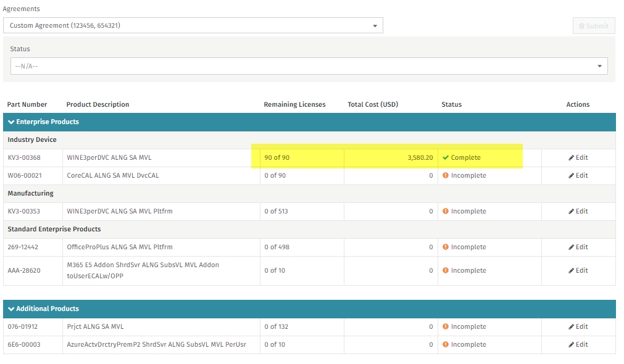The width and height of the screenshot is (624, 364).
Task: Click Incomplete warning icon for CoreCAL row
Action: coord(445,175)
